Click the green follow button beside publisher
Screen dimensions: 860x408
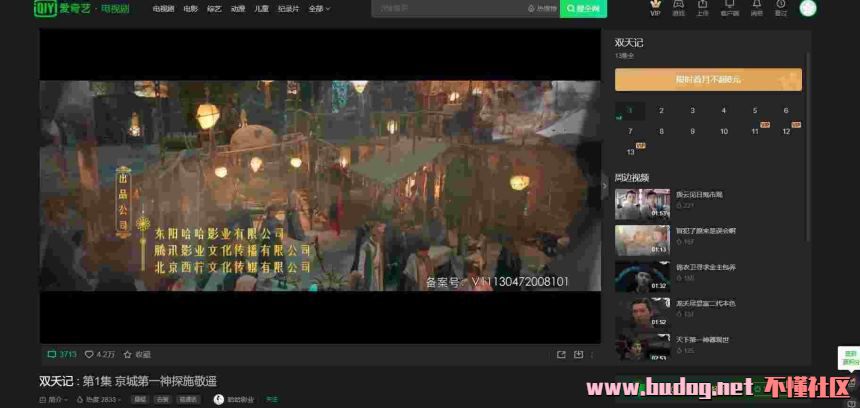pyautogui.click(x=271, y=400)
